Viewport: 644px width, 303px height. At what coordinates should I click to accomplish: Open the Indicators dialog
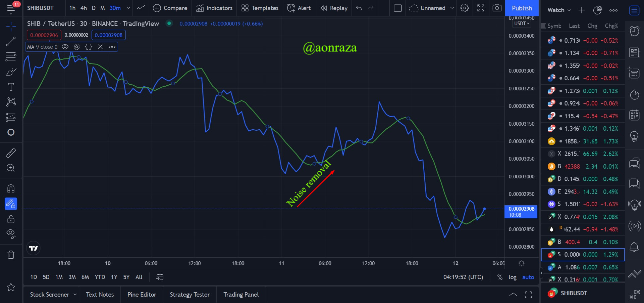(214, 8)
